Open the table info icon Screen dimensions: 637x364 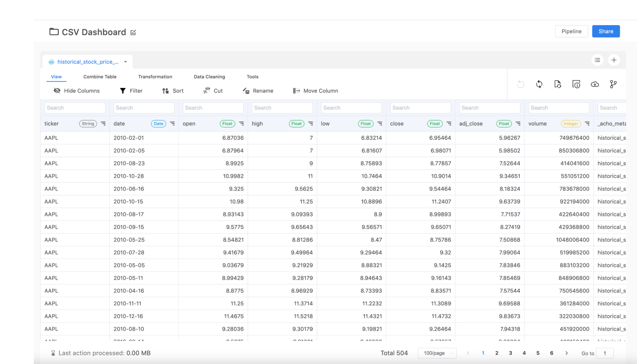(x=576, y=84)
